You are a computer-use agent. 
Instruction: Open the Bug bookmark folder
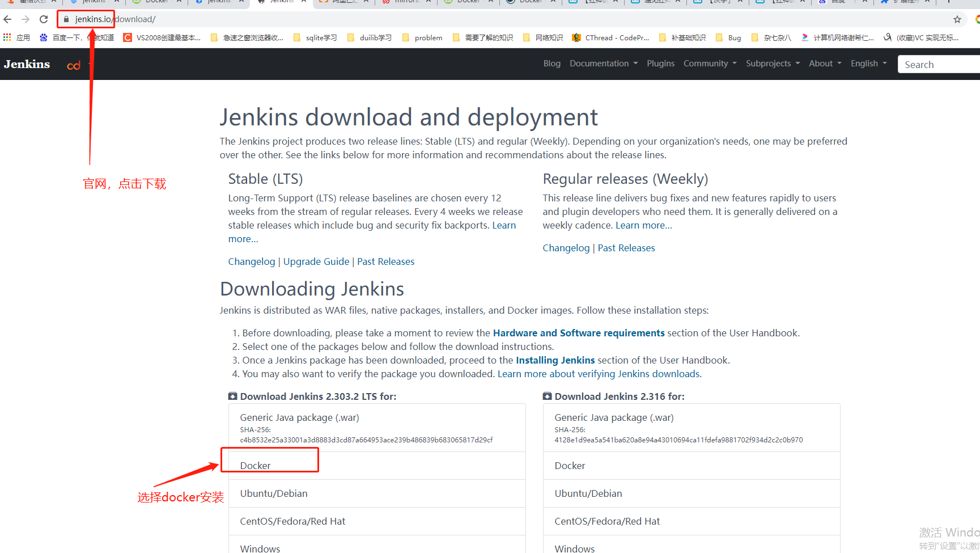(728, 37)
